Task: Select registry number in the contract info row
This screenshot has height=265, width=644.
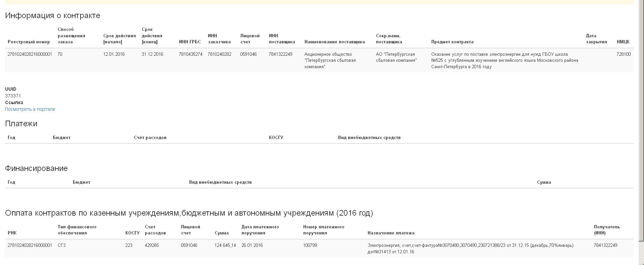Action: coord(30,54)
